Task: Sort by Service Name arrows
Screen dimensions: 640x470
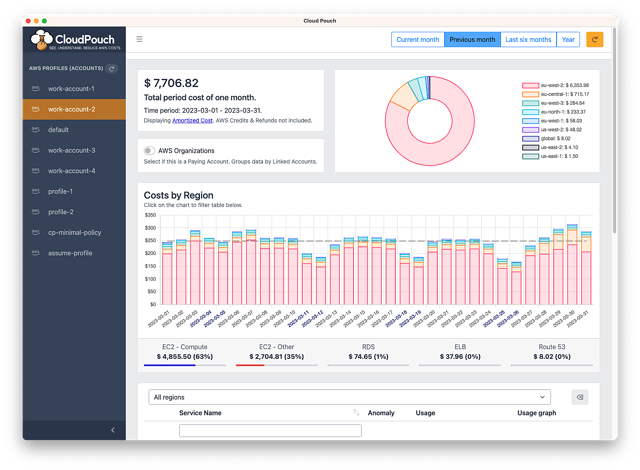Action: tap(356, 413)
